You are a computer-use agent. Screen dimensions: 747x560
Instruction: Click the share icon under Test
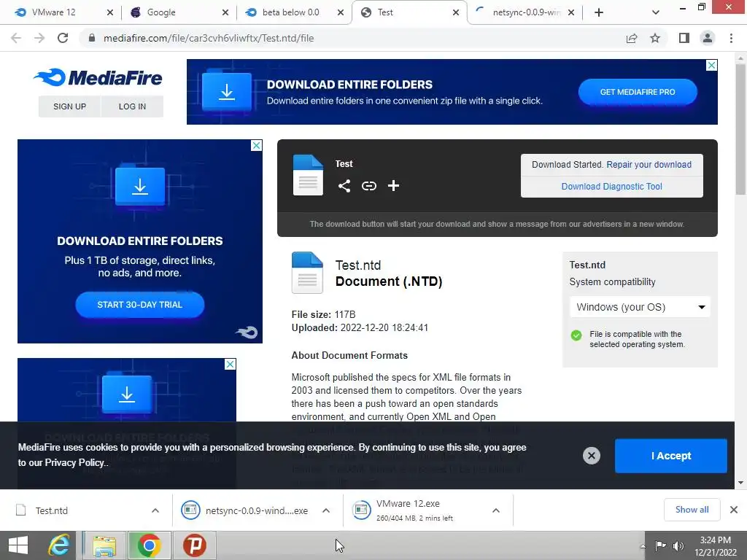344,186
